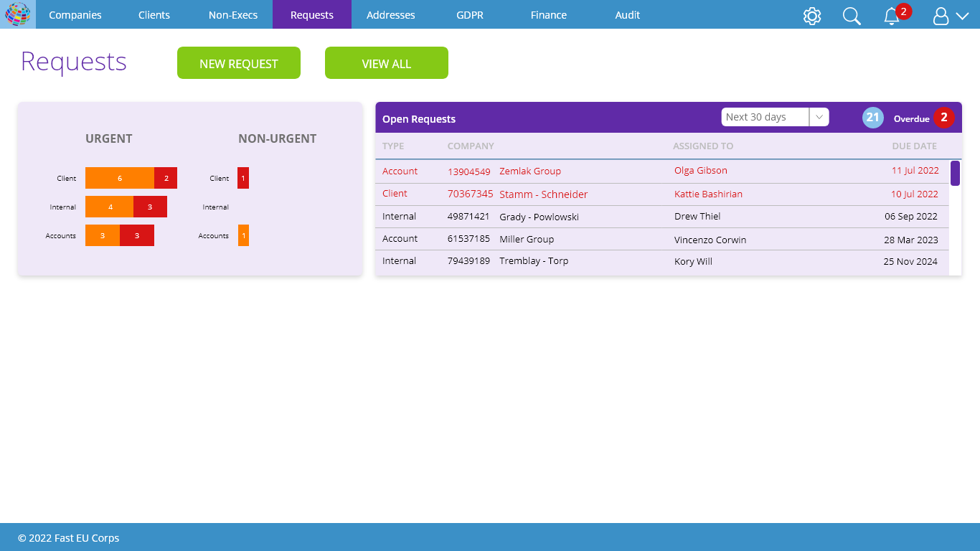Click the Open Requests scrollbar thumb
980x551 pixels.
click(x=955, y=173)
